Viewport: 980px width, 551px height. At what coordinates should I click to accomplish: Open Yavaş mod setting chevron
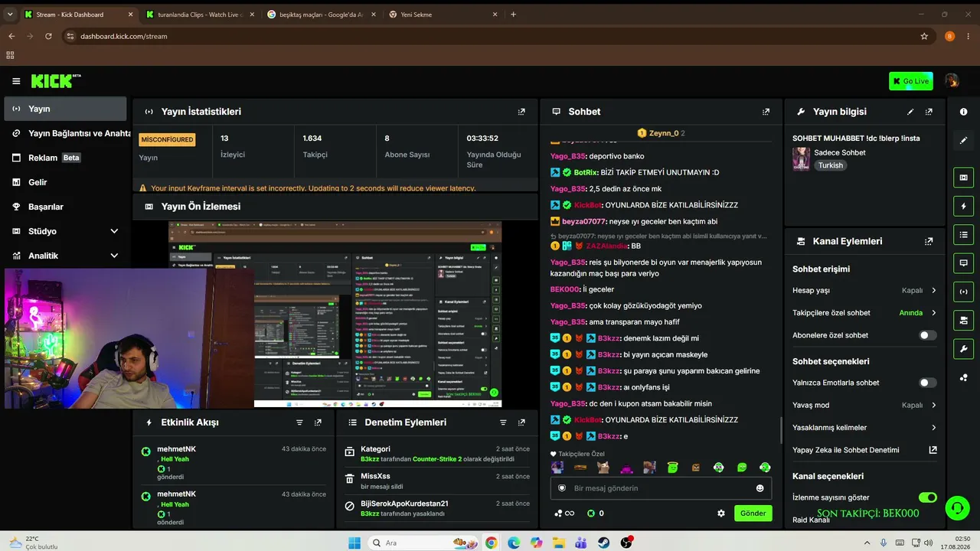click(x=933, y=406)
